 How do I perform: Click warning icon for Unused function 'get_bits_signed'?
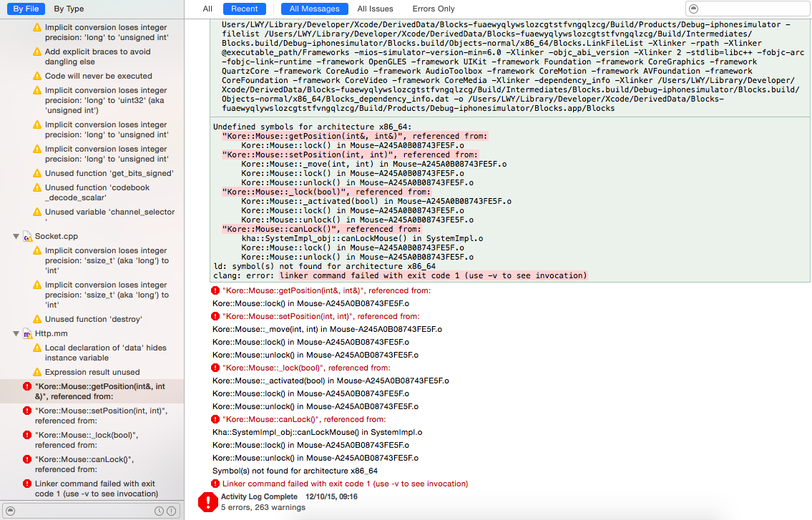click(x=37, y=174)
